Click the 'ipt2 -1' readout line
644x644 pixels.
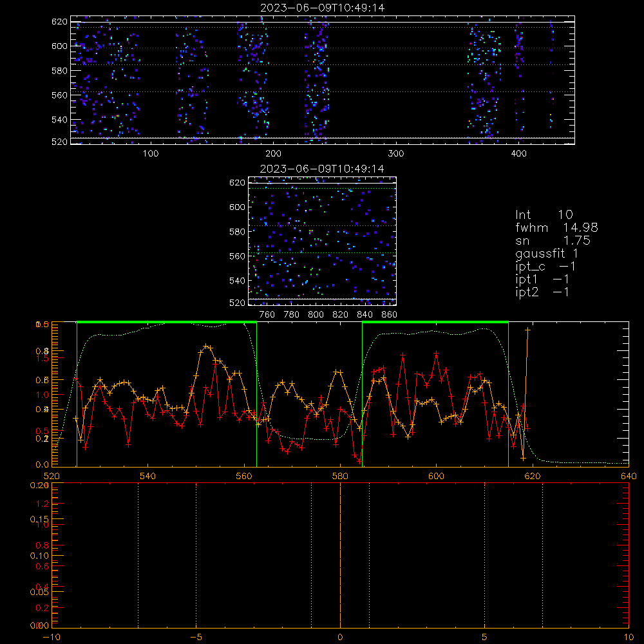coord(542,292)
